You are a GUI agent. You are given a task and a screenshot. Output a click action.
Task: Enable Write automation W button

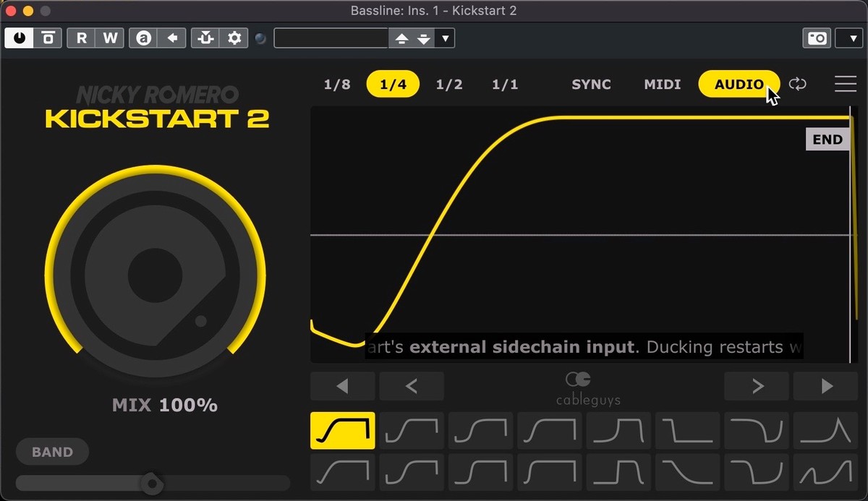tap(110, 38)
